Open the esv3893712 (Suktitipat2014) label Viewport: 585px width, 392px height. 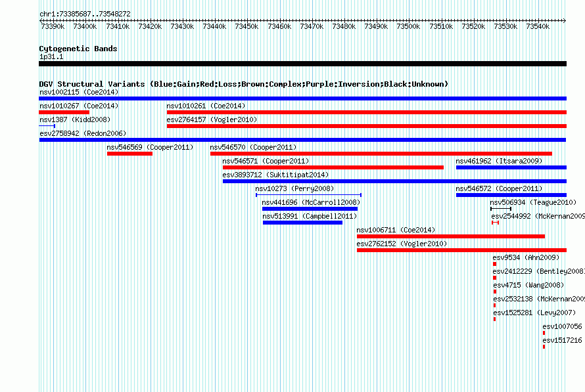tap(275, 175)
